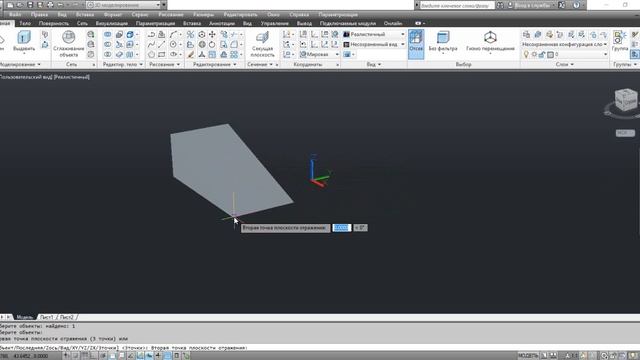Select the Rotate tool in Редактирование panel
The width and height of the screenshot is (640, 360).
[x=212, y=44]
